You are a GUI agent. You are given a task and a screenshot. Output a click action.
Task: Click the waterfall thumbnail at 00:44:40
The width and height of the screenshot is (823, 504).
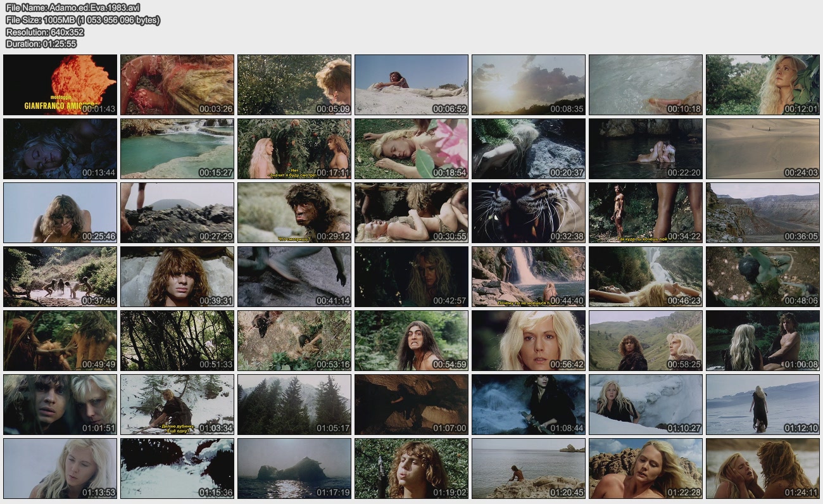[529, 276]
